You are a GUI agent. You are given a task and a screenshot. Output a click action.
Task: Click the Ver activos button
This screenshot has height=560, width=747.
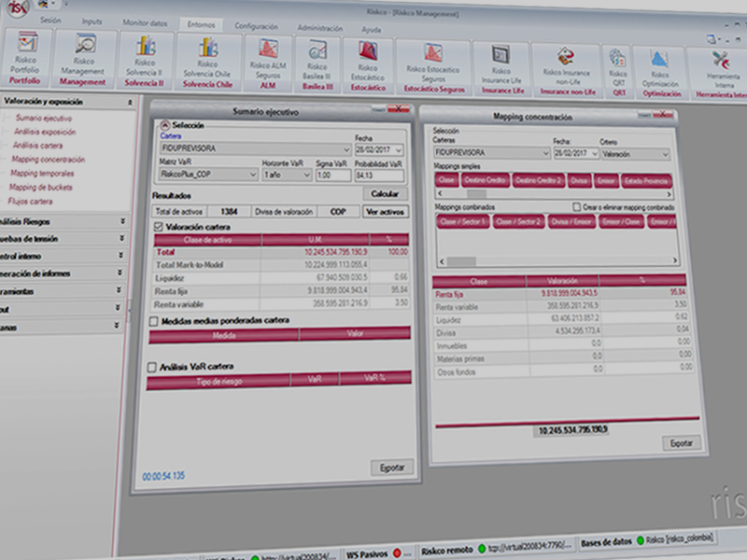point(385,212)
